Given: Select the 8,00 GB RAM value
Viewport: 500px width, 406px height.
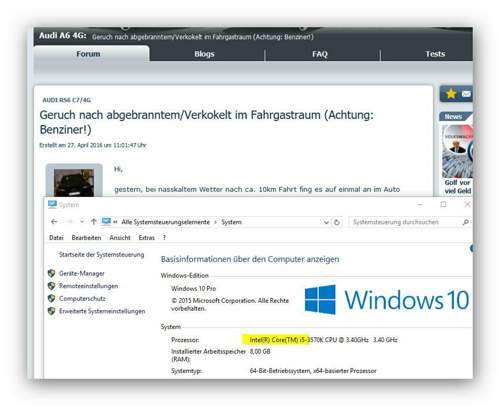Looking at the screenshot, I should pyautogui.click(x=260, y=351).
